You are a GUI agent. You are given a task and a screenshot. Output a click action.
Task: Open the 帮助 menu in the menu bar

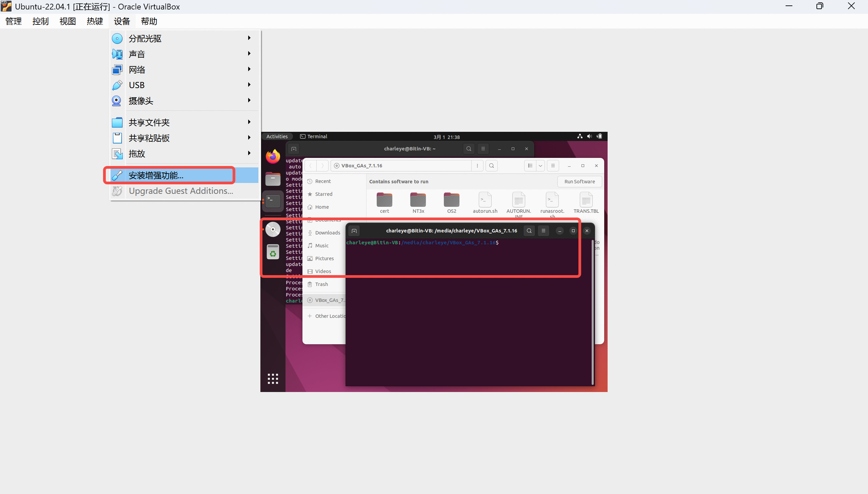click(149, 21)
